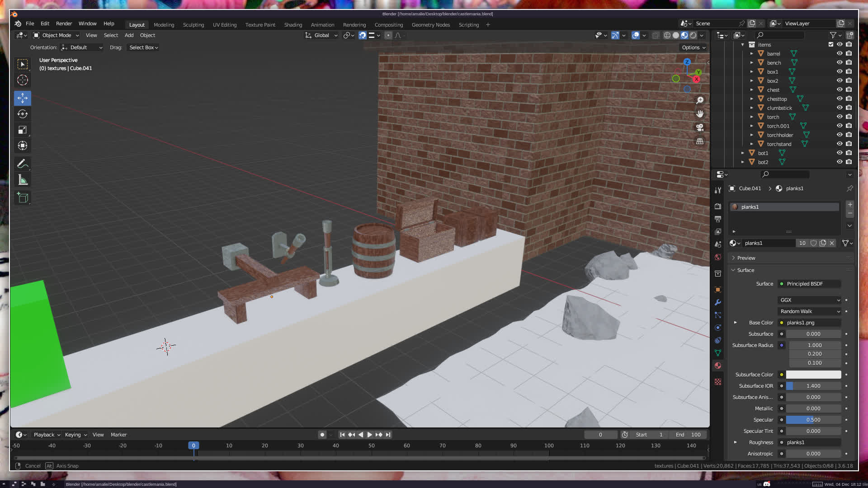The image size is (868, 488).
Task: Expand the chest object in outliner
Action: (751, 90)
